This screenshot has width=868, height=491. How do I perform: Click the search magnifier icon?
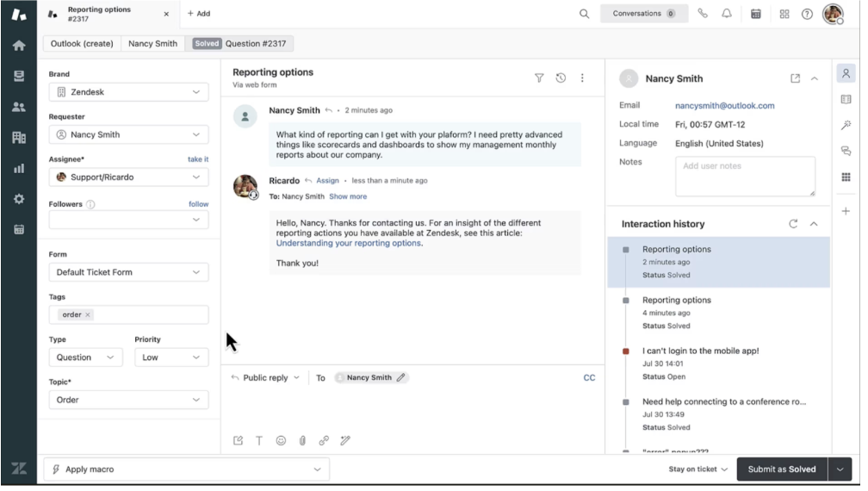tap(584, 14)
